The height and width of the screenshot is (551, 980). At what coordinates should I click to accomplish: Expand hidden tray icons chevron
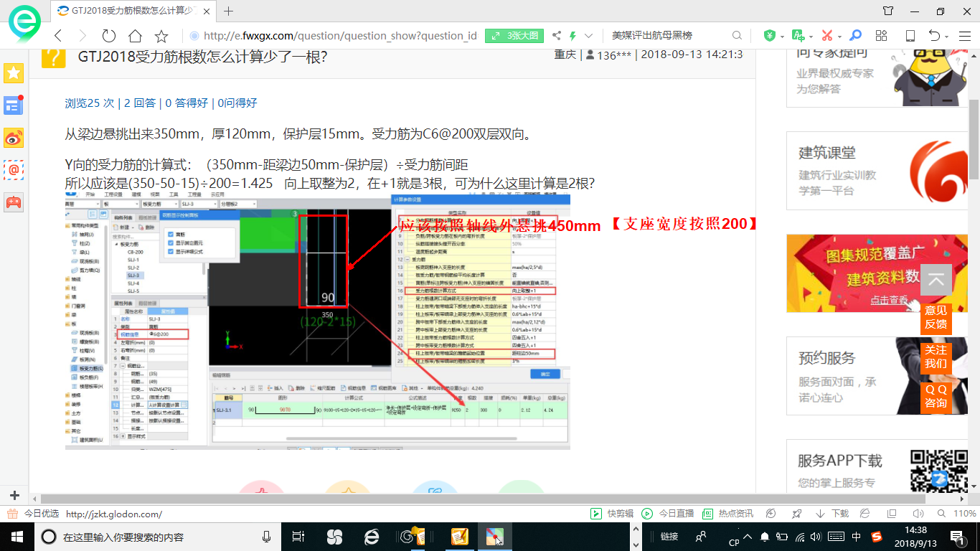click(748, 537)
